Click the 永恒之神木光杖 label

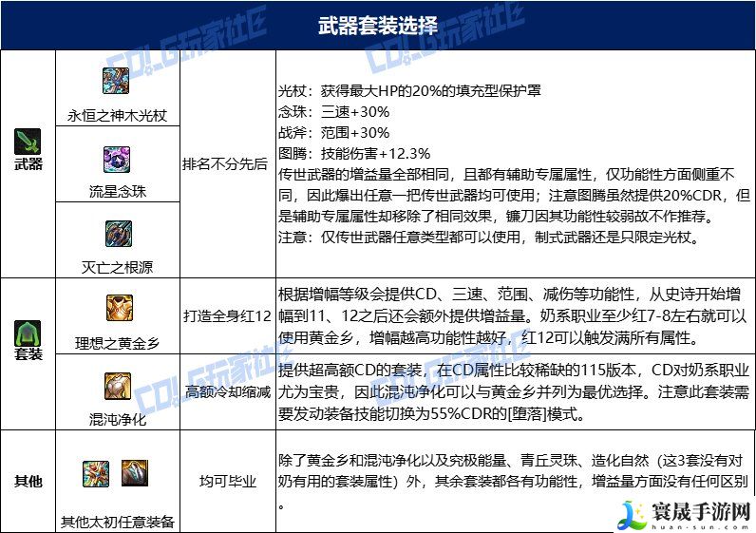117,116
